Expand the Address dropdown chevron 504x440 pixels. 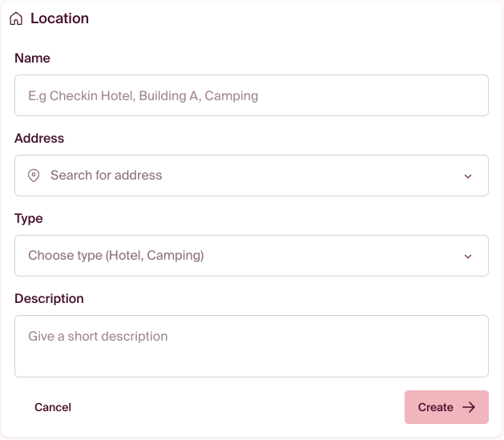[x=468, y=176]
